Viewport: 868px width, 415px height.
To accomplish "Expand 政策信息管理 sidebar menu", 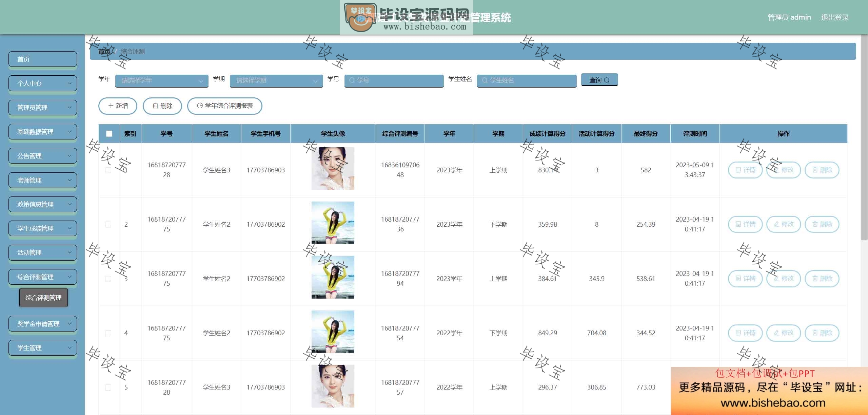I will click(x=43, y=204).
